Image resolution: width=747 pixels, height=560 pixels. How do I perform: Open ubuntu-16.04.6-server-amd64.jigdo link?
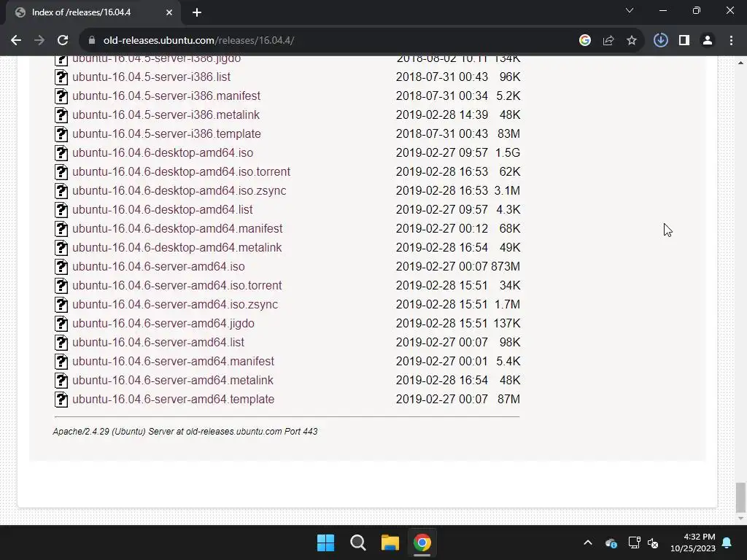[163, 323]
